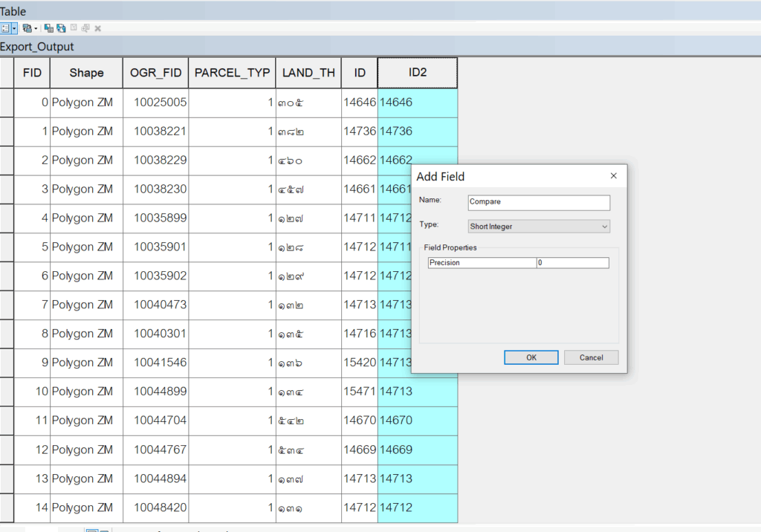Click the Delete Selected X icon
Image resolution: width=761 pixels, height=532 pixels.
pyautogui.click(x=97, y=28)
